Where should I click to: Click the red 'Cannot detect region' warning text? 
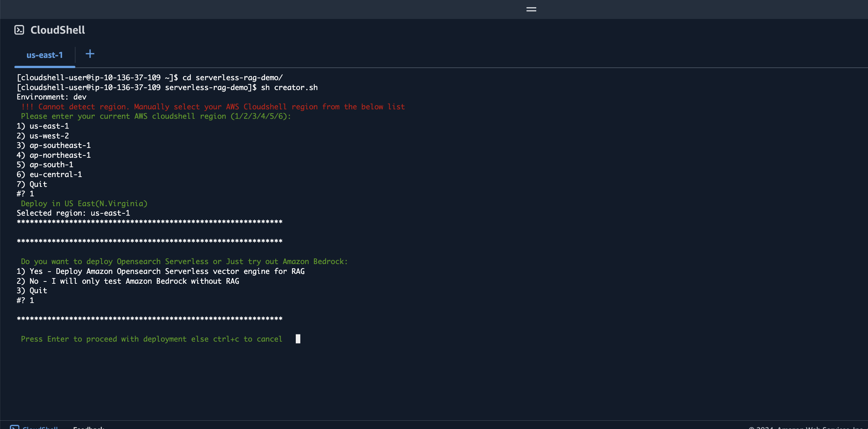[x=213, y=107]
